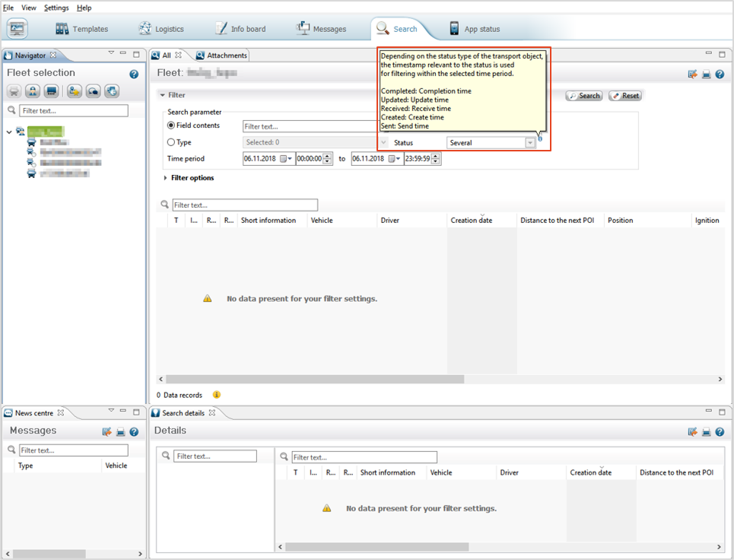The height and width of the screenshot is (560, 734).
Task: Select the Type radio button
Action: click(171, 142)
